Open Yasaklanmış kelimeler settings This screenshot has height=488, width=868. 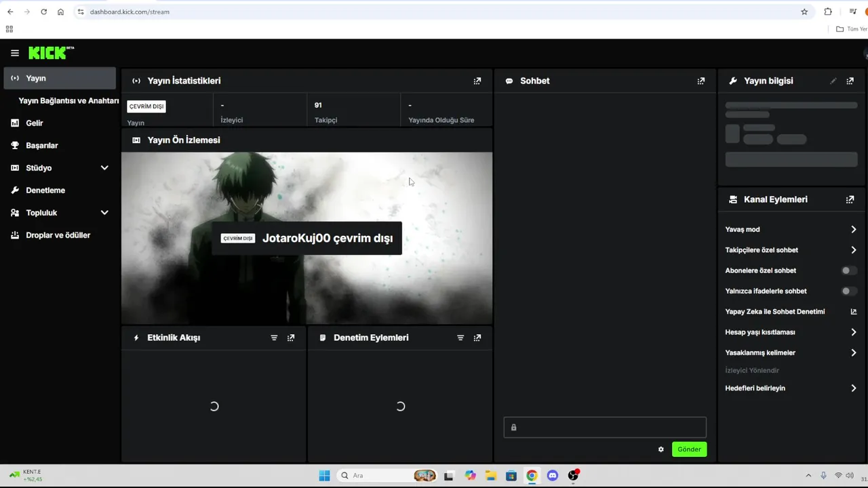tap(791, 352)
